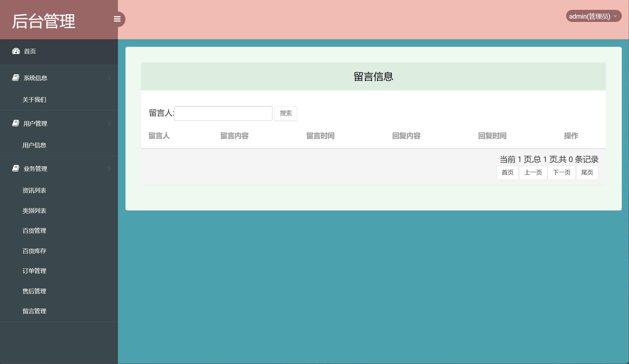
Task: Click the book icon beside 业务管理
Action: point(15,168)
